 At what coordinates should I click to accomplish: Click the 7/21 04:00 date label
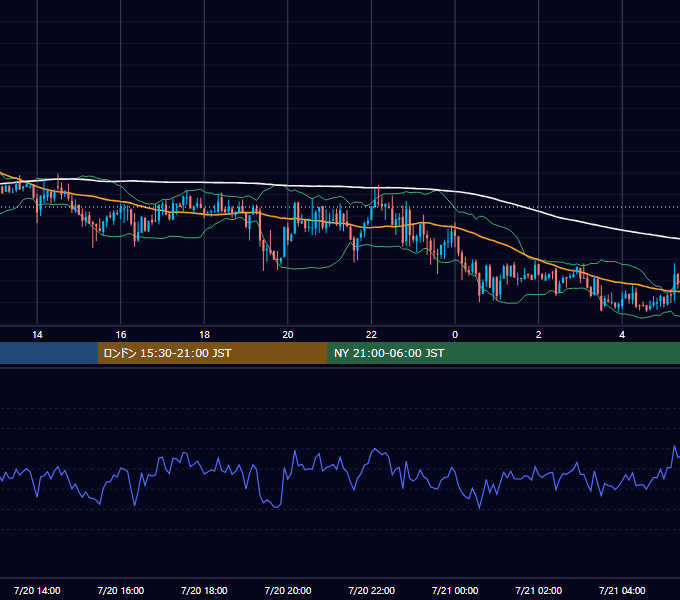pos(622,590)
